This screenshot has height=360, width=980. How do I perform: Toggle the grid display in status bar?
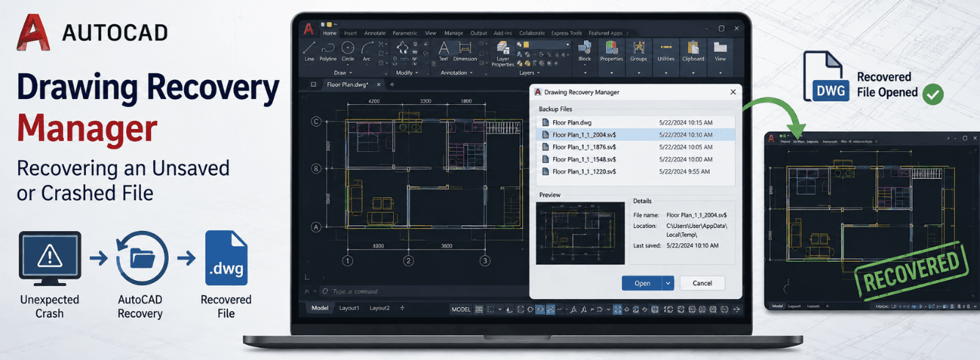click(479, 309)
